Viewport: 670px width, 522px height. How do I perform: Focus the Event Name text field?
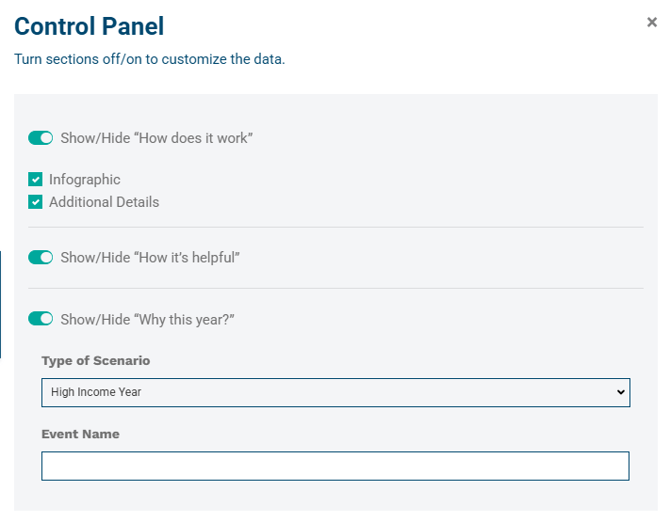(x=335, y=466)
